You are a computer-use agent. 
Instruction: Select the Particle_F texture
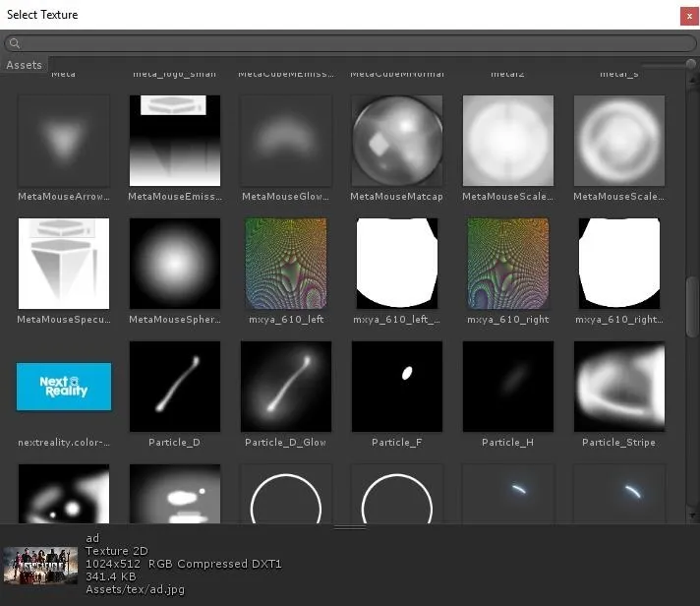397,387
